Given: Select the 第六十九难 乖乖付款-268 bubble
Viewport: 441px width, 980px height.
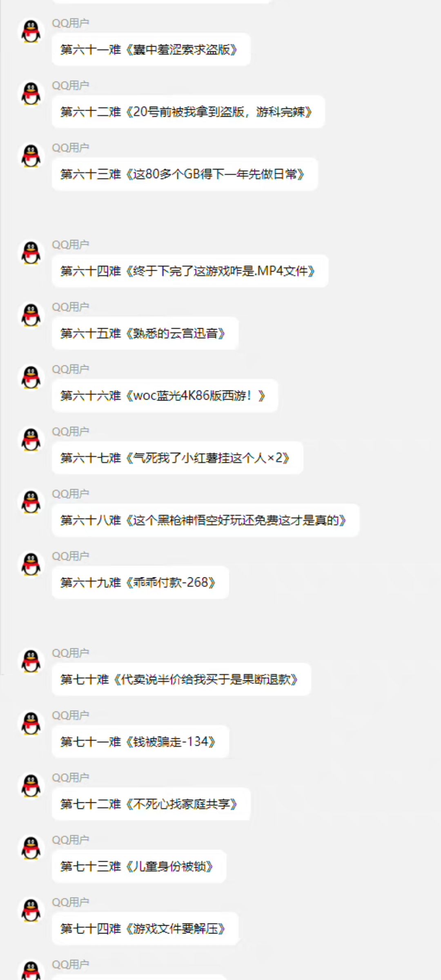Looking at the screenshot, I should [x=140, y=582].
